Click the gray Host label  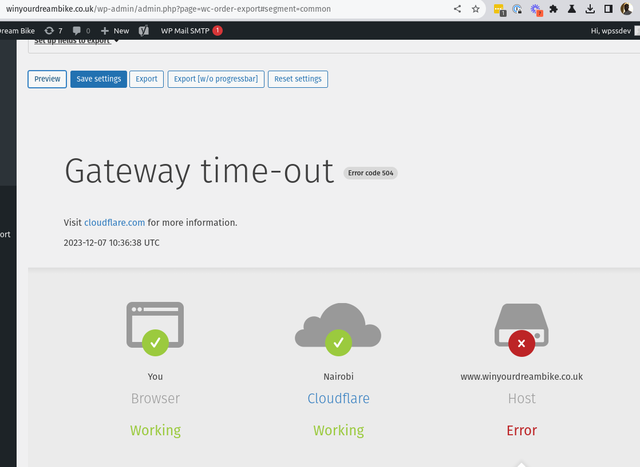(522, 398)
